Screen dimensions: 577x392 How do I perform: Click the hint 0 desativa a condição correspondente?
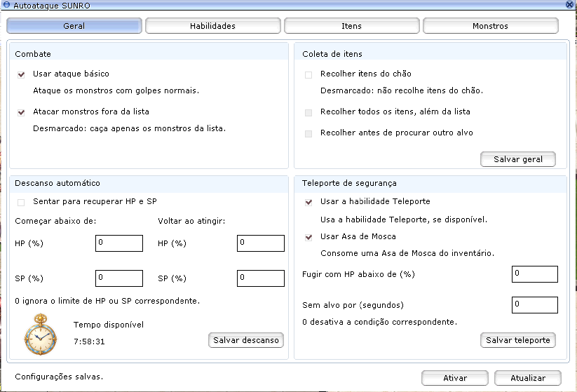[x=380, y=322]
